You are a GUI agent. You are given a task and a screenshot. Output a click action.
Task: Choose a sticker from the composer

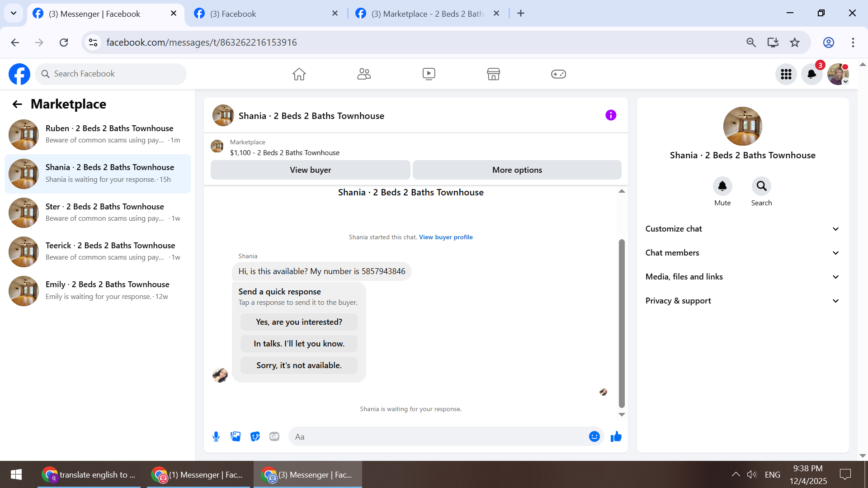pos(255,436)
